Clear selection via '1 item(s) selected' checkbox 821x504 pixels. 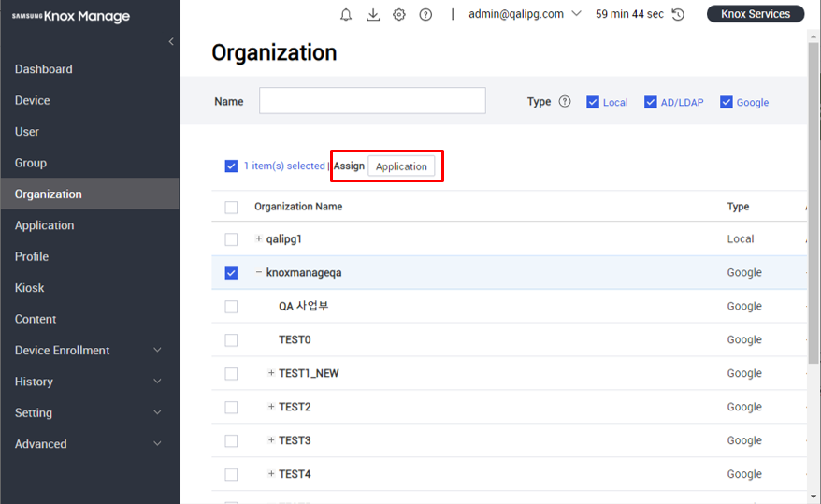(x=231, y=166)
